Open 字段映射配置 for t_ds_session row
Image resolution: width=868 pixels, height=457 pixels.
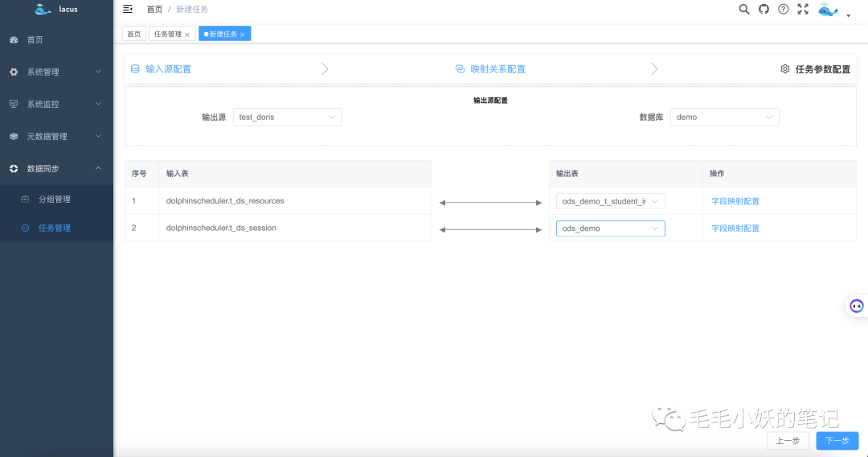[735, 228]
